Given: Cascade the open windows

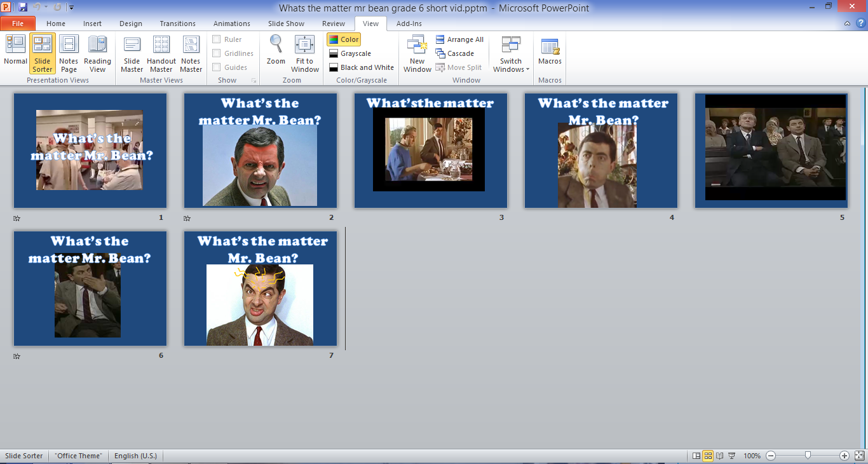Looking at the screenshot, I should 455,53.
